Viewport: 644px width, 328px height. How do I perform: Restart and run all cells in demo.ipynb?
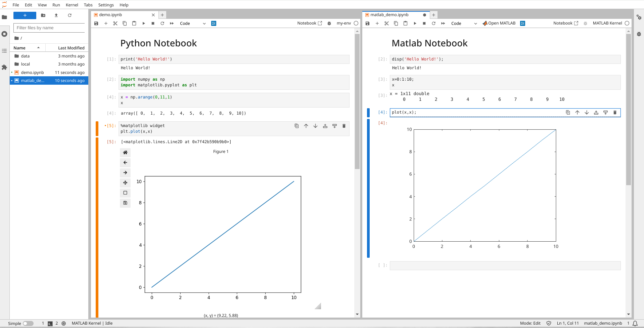[x=172, y=24]
